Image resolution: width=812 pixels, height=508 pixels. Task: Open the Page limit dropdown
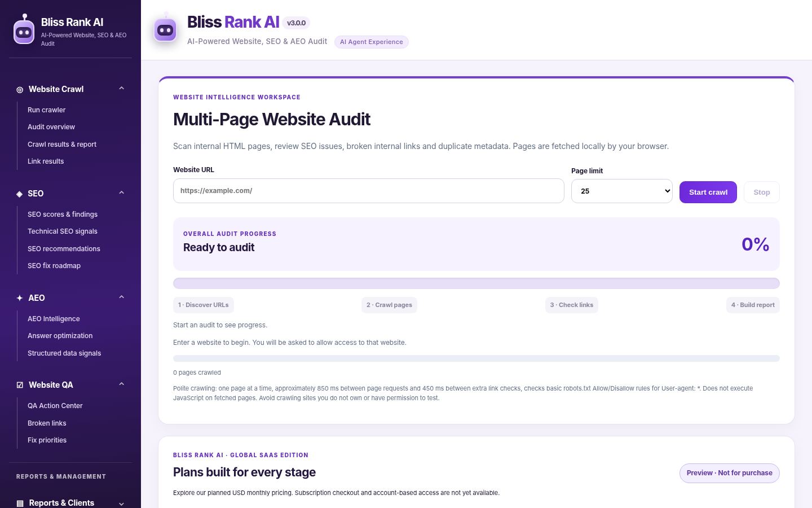pyautogui.click(x=621, y=191)
